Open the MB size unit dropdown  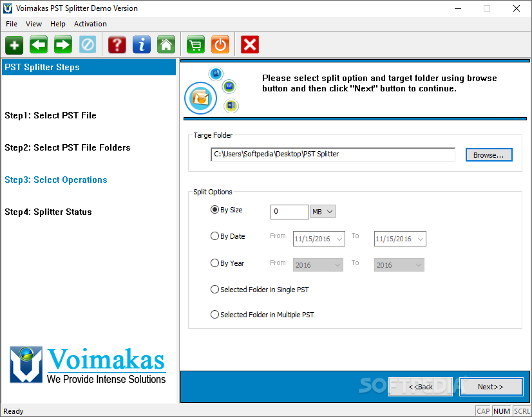[323, 212]
